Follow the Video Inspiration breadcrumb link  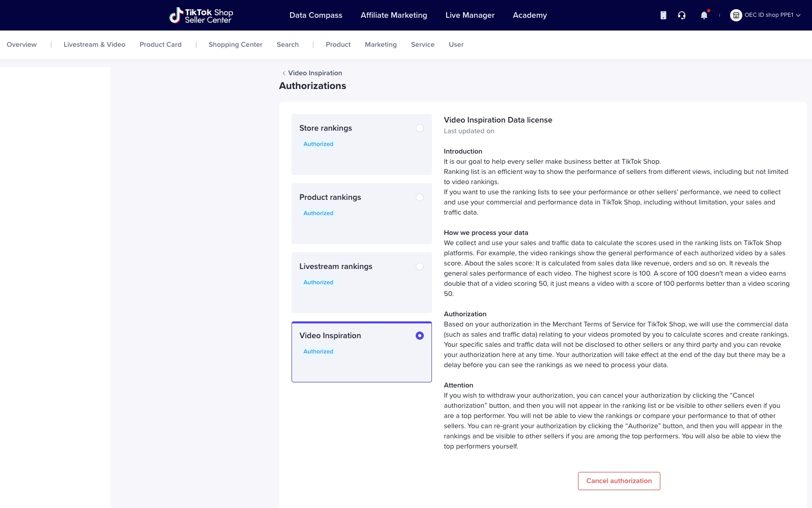pos(315,73)
